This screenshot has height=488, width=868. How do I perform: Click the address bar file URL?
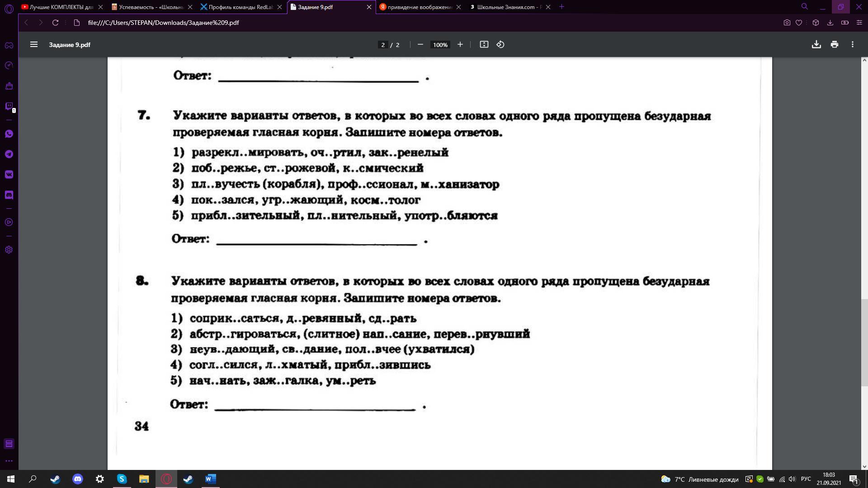tap(163, 23)
